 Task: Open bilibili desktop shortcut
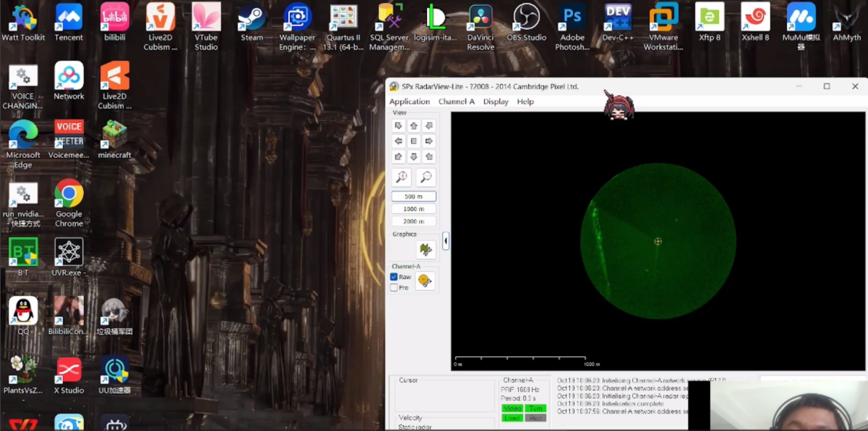[115, 22]
